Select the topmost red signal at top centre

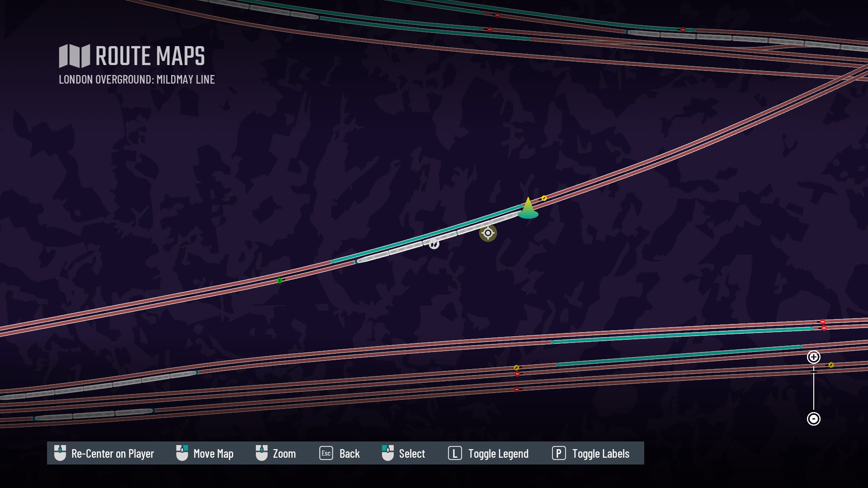(x=497, y=15)
